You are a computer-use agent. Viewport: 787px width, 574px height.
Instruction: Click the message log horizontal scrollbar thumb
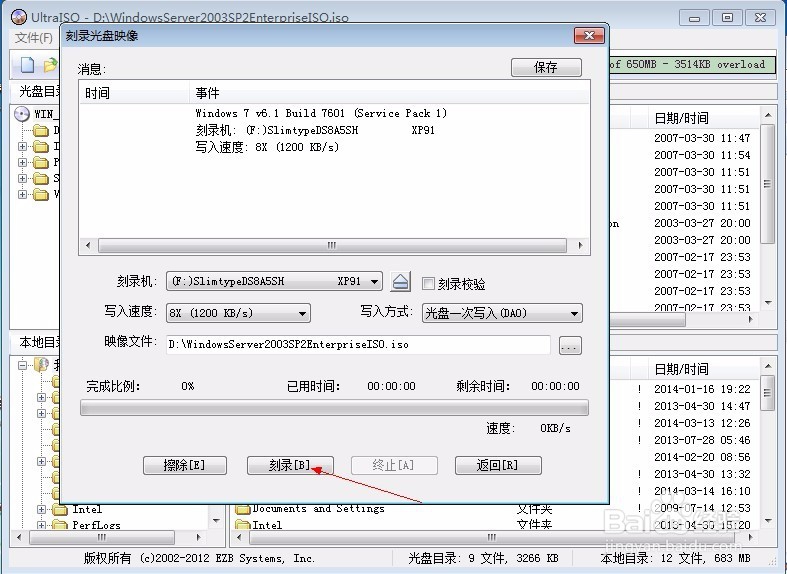coord(332,245)
